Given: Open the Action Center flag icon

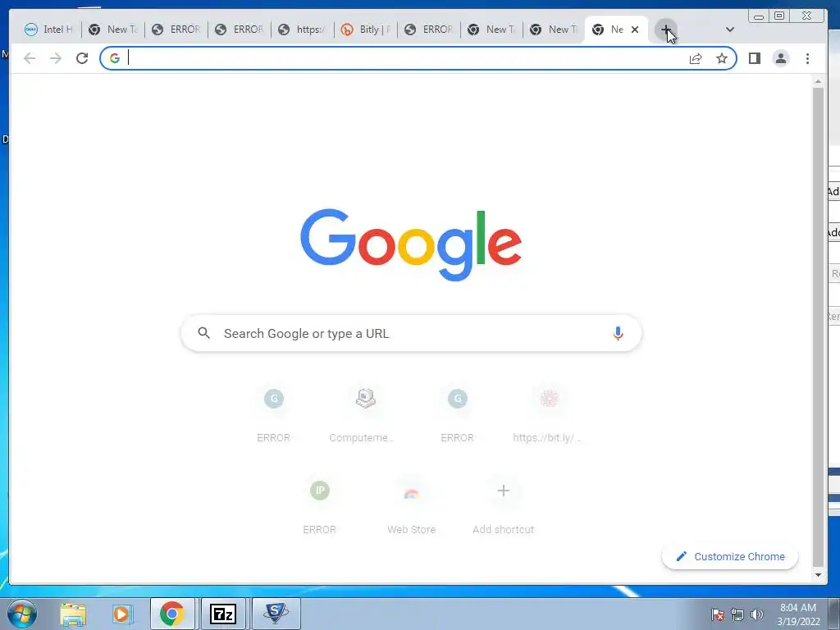Looking at the screenshot, I should (718, 614).
